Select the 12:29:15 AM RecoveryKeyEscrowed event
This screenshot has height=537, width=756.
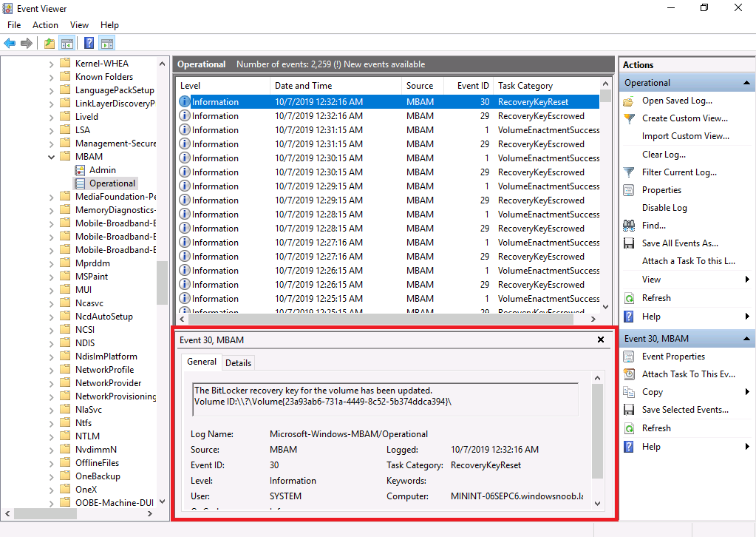click(389, 200)
